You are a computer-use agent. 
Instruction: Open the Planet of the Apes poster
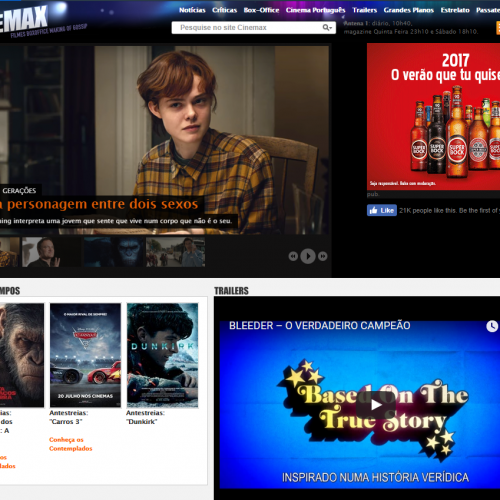tap(22, 355)
